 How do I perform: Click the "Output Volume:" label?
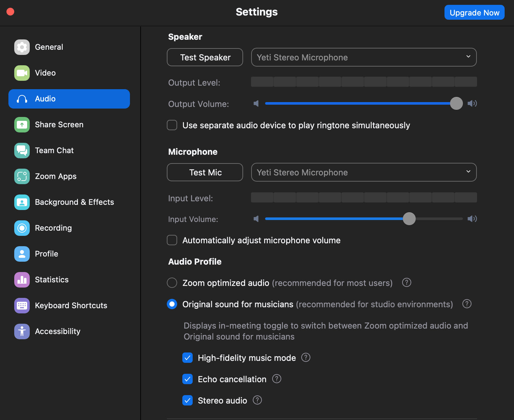pos(198,104)
